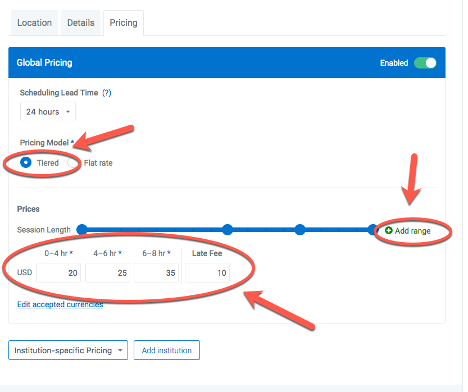Click the green plus Add range icon
Image resolution: width=468 pixels, height=392 pixels.
click(x=388, y=230)
